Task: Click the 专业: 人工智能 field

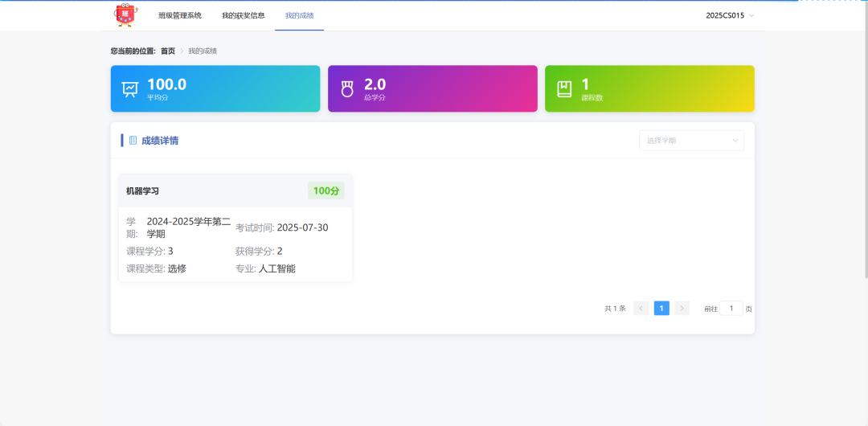Action: (265, 268)
